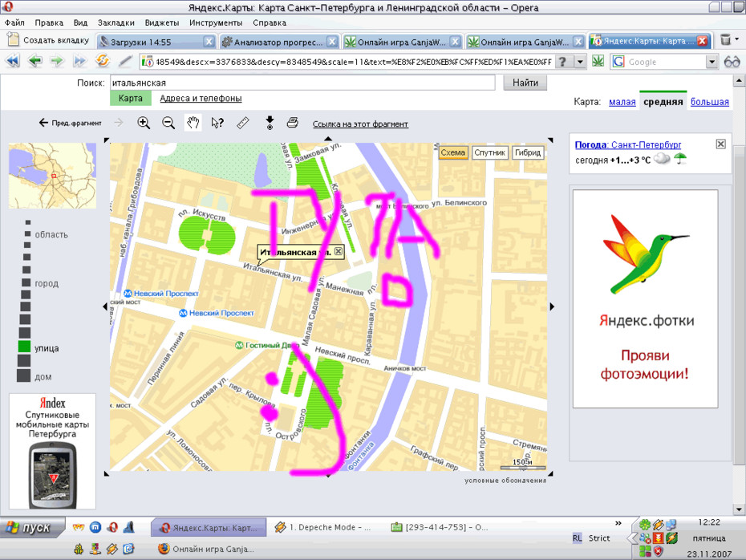Open the Google search engine dropdown
This screenshot has height=560, width=746.
point(712,62)
